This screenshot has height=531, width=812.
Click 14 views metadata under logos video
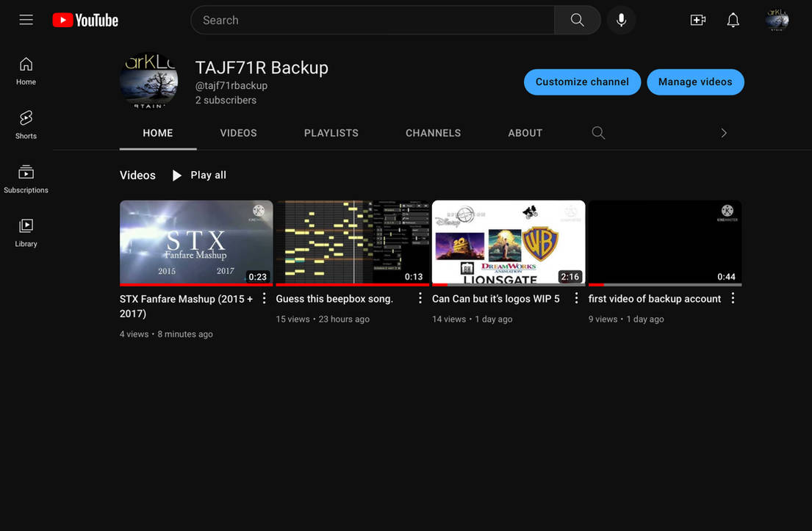tap(473, 319)
